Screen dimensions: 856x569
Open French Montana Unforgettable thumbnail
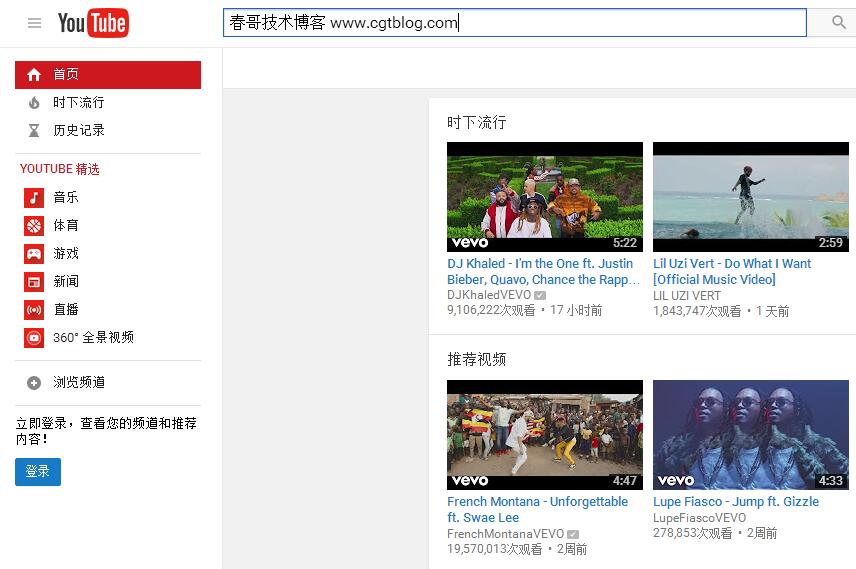tap(545, 435)
